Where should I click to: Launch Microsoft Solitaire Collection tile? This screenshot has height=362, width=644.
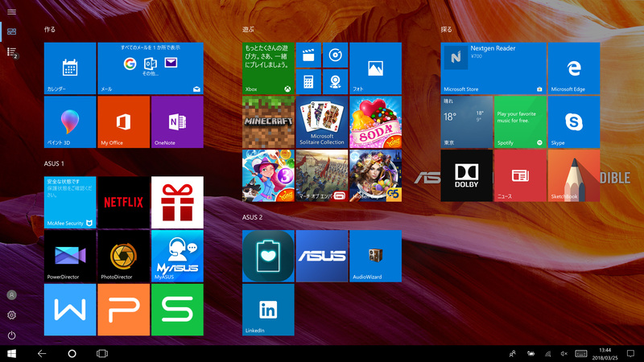pos(322,122)
